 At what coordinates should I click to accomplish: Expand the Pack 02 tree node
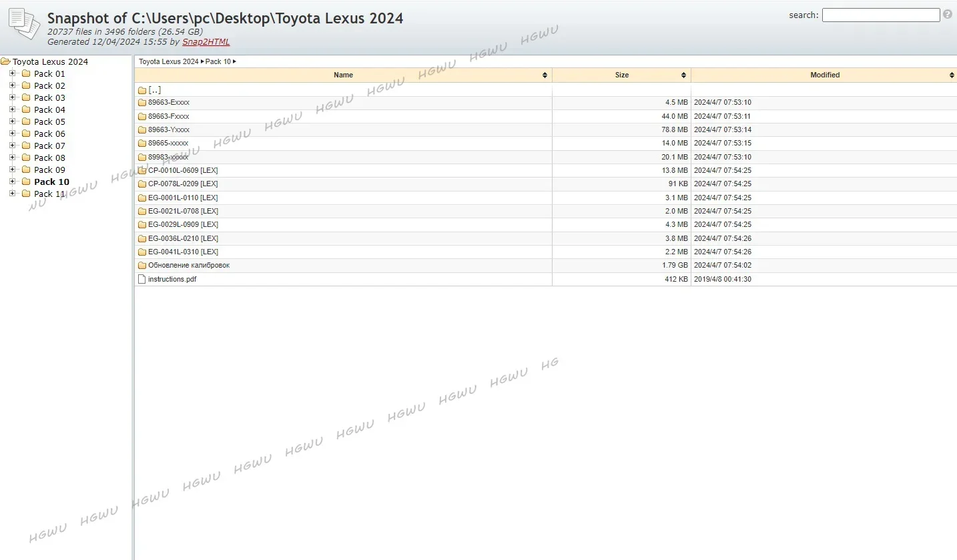12,85
